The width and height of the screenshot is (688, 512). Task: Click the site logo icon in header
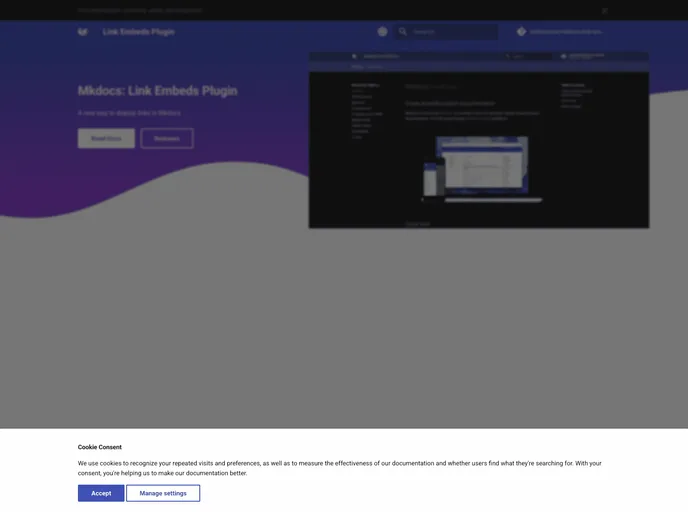click(83, 32)
